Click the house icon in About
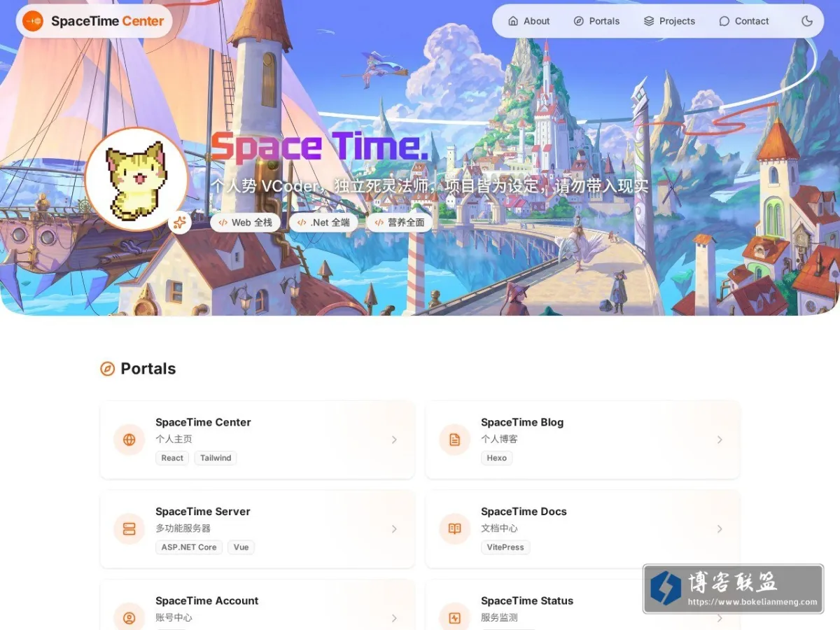The height and width of the screenshot is (630, 840). pos(513,21)
